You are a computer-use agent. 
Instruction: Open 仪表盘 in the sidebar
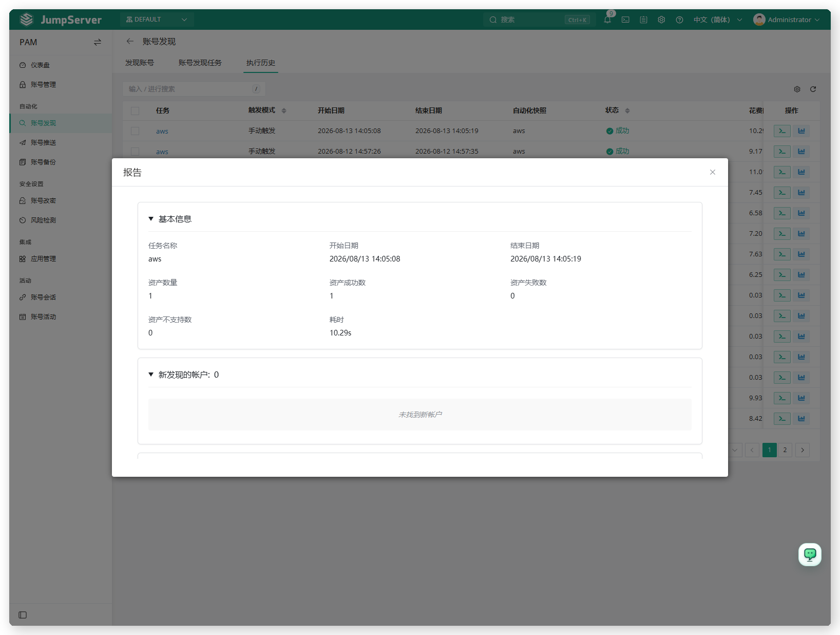[61, 65]
